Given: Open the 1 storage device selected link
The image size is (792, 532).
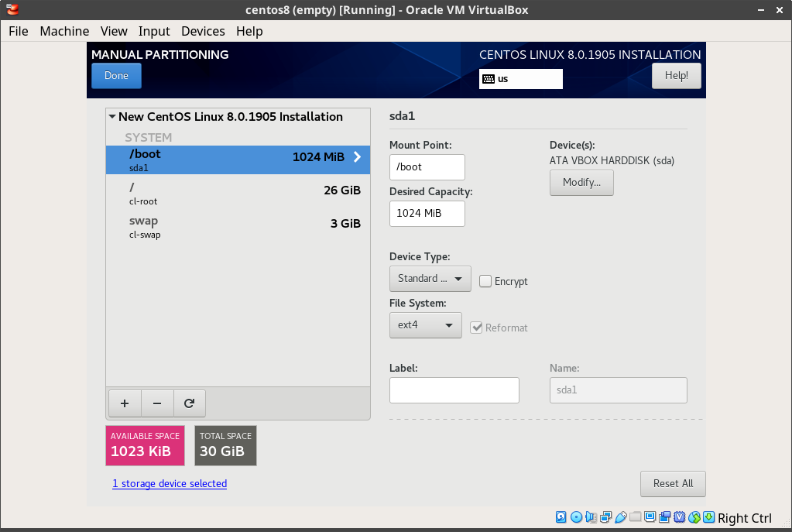Looking at the screenshot, I should pyautogui.click(x=170, y=483).
